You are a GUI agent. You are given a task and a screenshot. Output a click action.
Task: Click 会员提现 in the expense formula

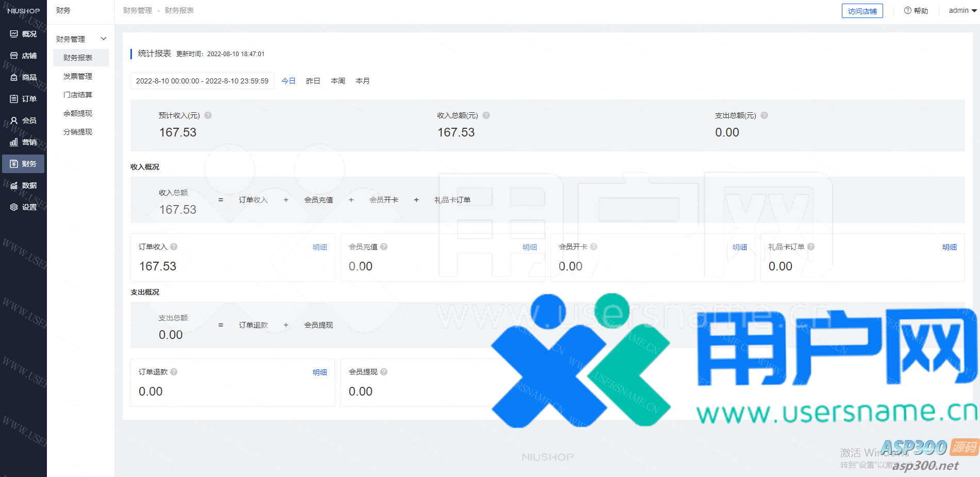[x=319, y=325]
